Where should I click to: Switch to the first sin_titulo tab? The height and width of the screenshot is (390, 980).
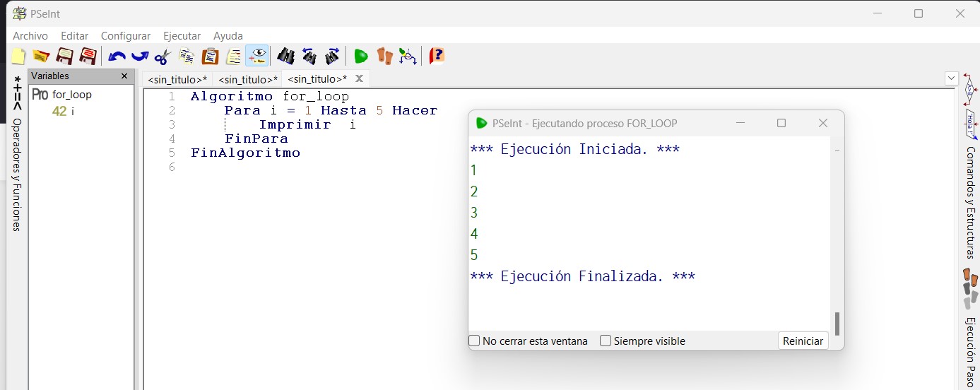click(177, 79)
